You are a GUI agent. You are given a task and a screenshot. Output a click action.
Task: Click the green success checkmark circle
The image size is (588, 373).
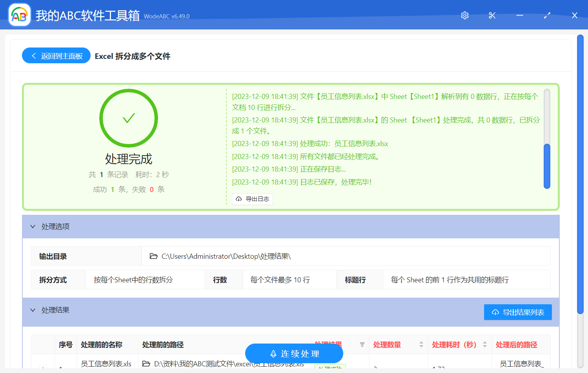click(128, 118)
